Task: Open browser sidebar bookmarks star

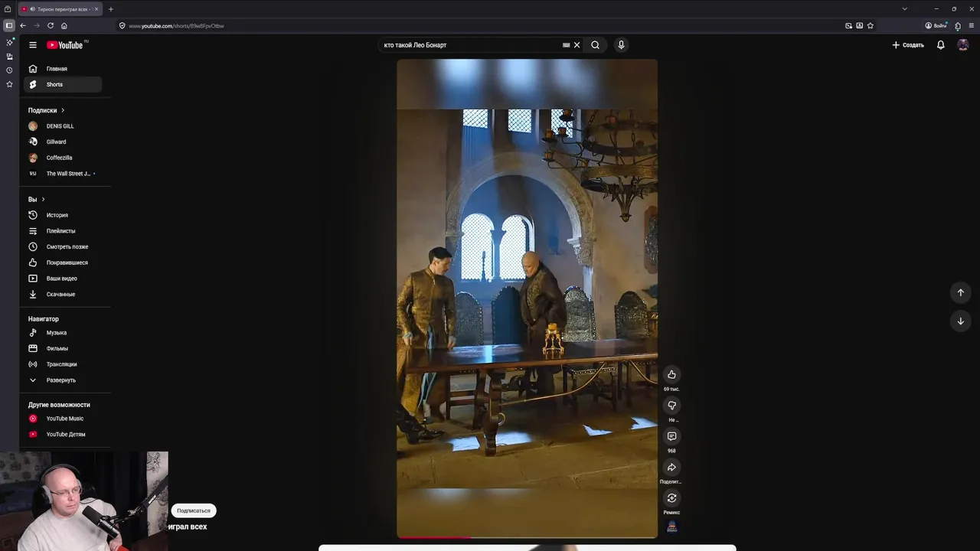Action: tap(9, 84)
